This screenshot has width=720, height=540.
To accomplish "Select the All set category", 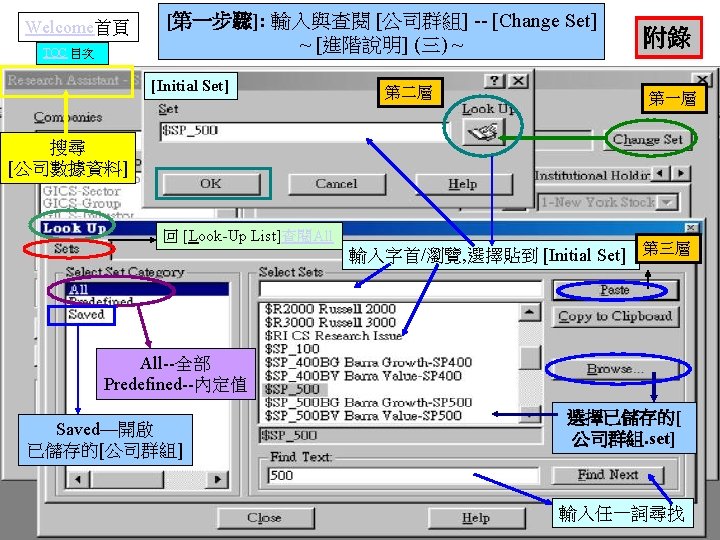I will tap(147, 289).
